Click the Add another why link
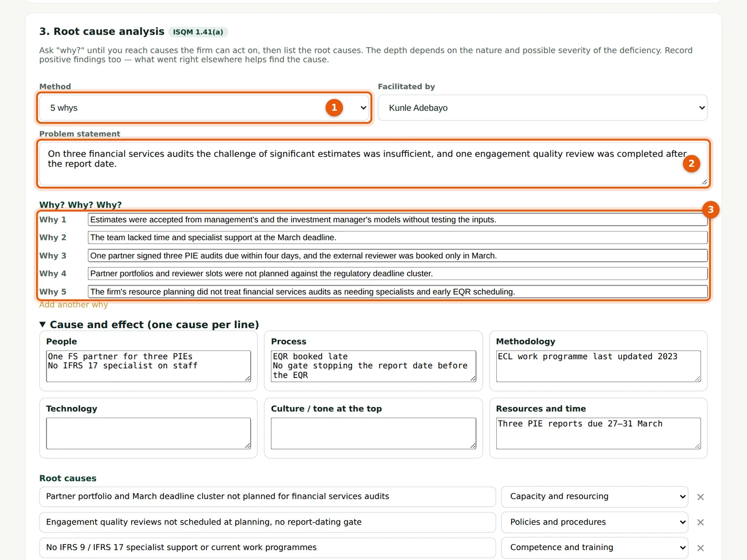 [x=74, y=305]
